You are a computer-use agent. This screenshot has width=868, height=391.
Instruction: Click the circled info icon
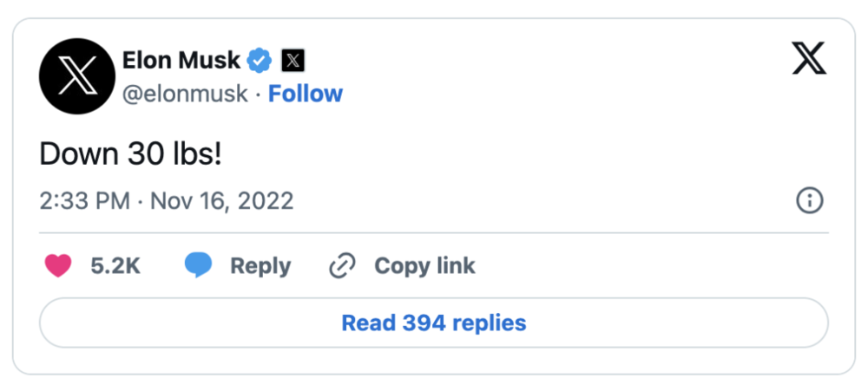point(809,201)
